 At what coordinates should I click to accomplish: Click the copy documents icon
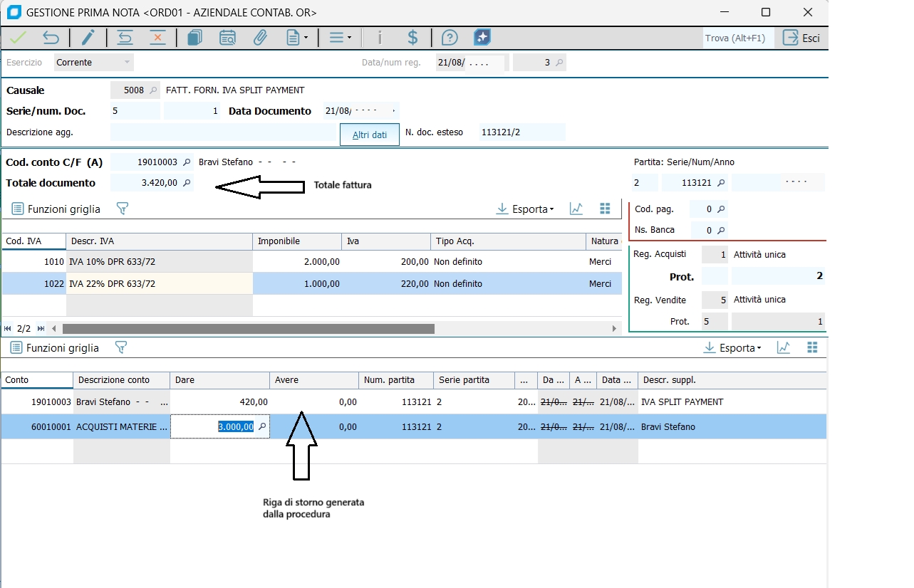194,38
